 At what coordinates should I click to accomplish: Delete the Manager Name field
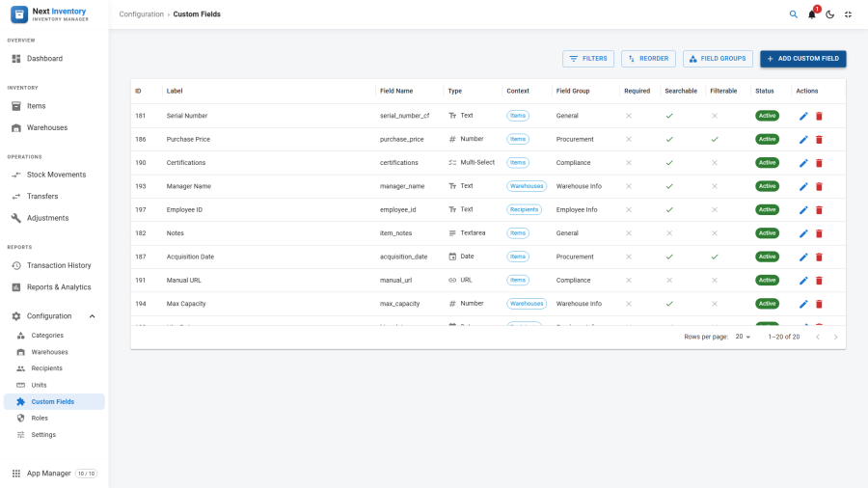pyautogui.click(x=819, y=186)
